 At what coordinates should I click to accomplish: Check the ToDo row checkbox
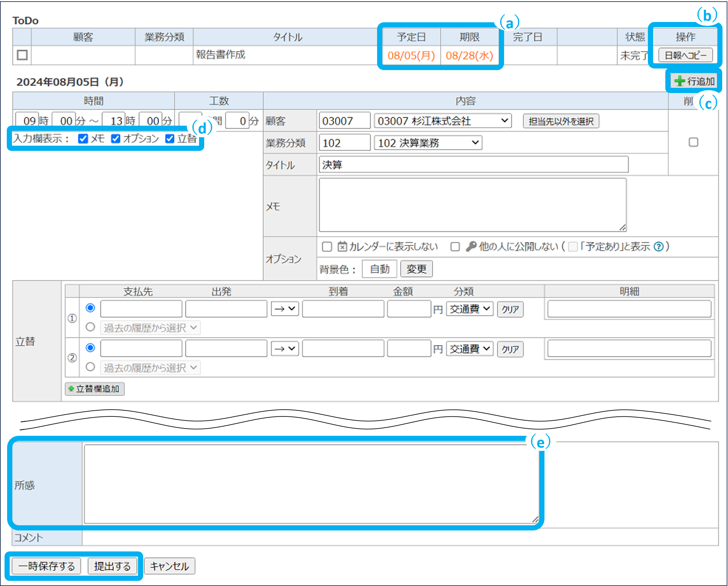[x=22, y=55]
